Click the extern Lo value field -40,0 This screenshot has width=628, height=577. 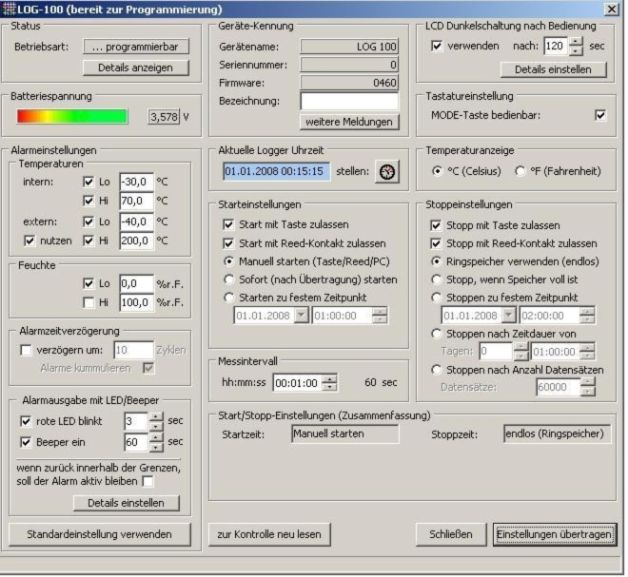point(136,221)
